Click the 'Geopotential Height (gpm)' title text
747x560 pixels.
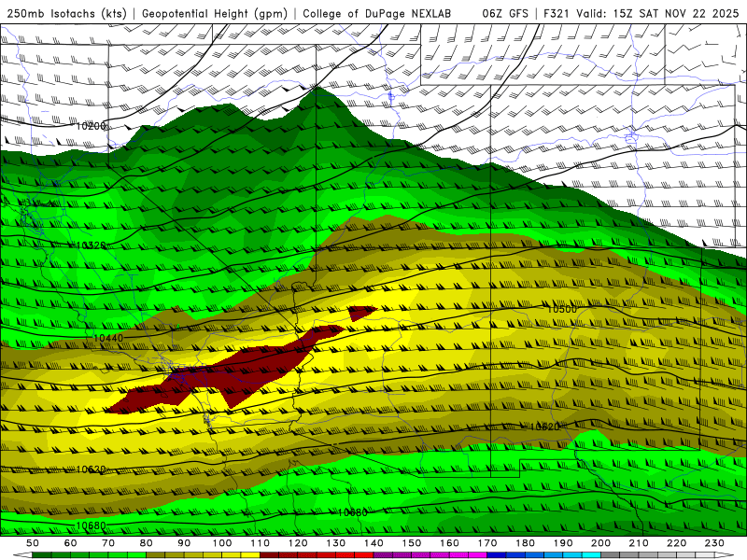215,14
